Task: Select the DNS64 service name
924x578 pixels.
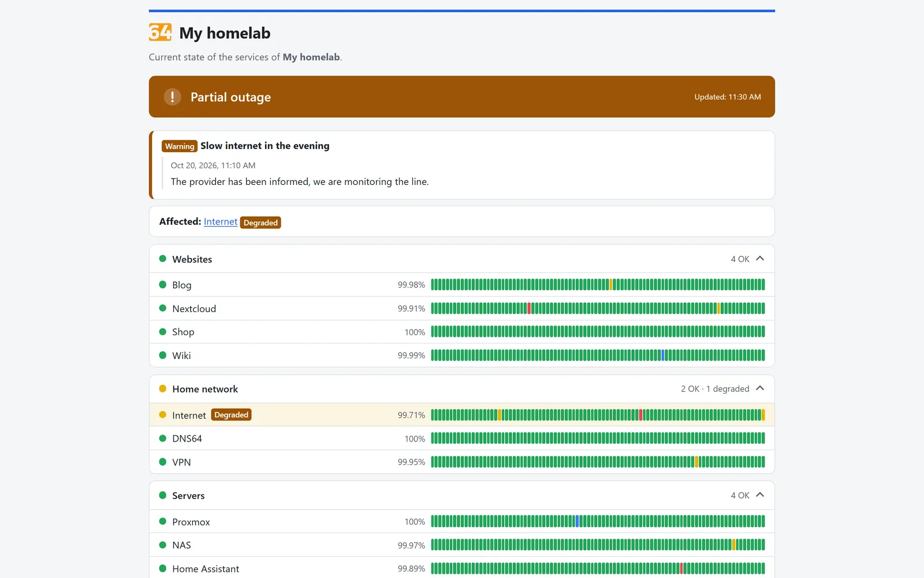Action: pos(187,439)
